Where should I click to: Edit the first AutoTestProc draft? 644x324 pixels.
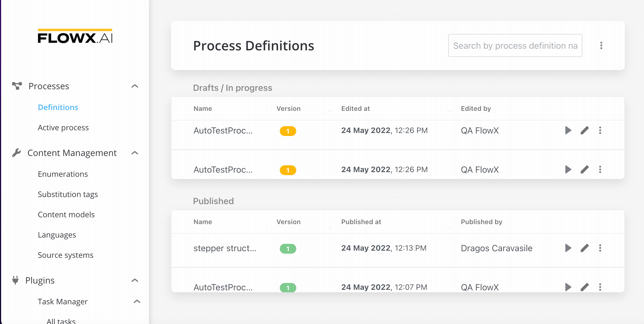tap(585, 130)
